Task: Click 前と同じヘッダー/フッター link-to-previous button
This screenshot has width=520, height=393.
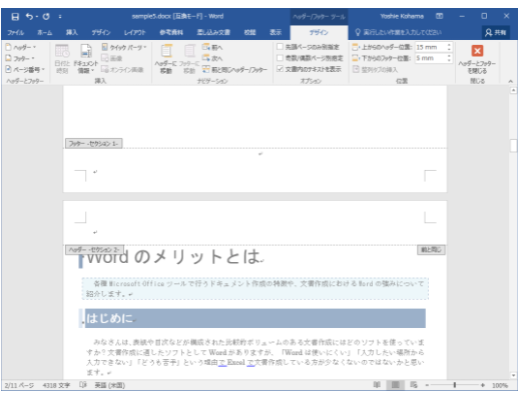Action: pos(235,69)
